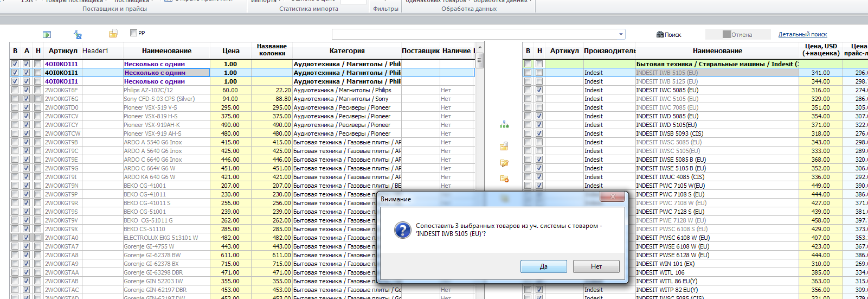The width and height of the screenshot is (868, 299).
Task: Click the Поставщики и прайсы ribbon group label
Action: 114,9
